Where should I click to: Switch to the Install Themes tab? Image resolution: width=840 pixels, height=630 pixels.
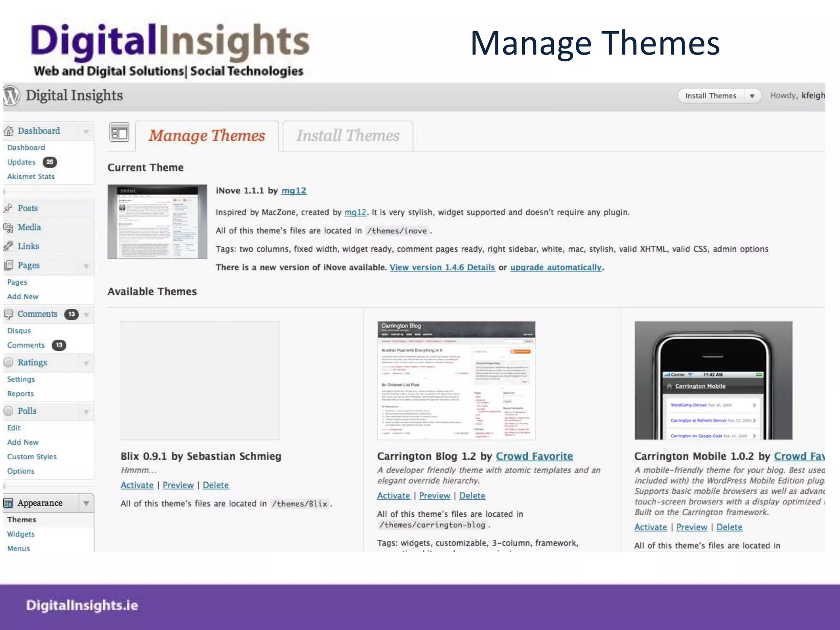pyautogui.click(x=348, y=136)
